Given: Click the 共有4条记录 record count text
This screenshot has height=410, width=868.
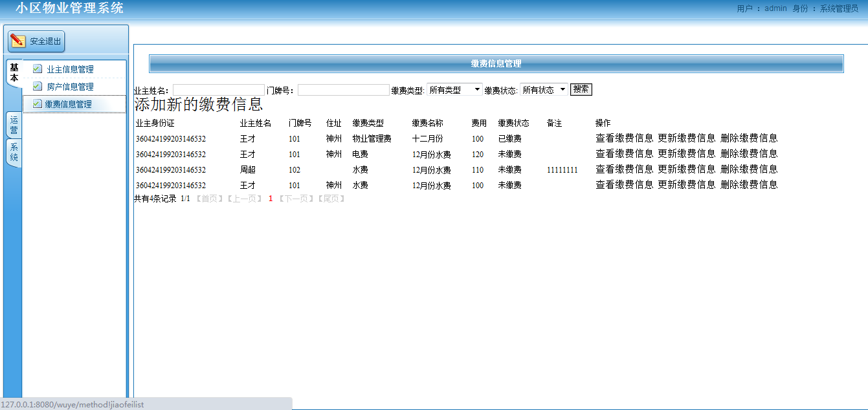Looking at the screenshot, I should pyautogui.click(x=155, y=199).
